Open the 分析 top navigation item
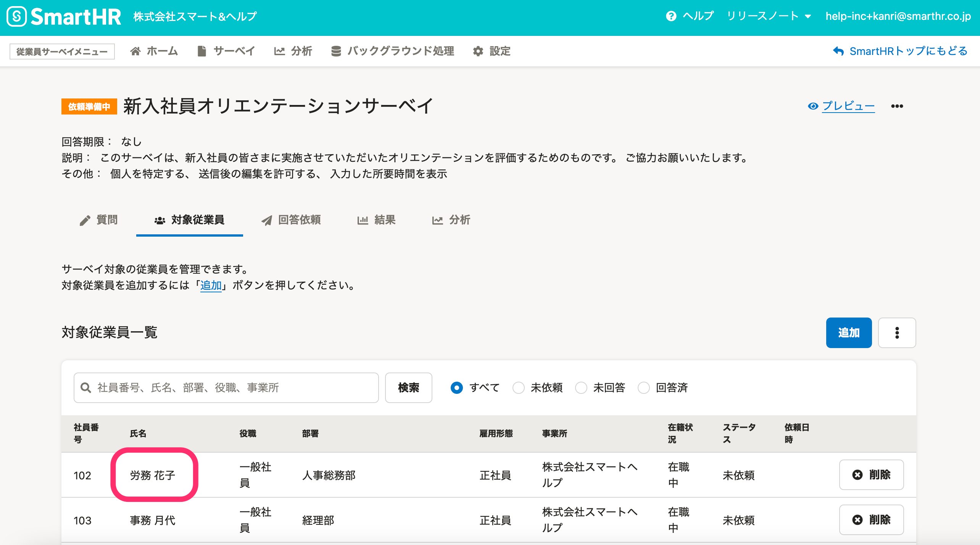The height and width of the screenshot is (545, 980). click(x=293, y=51)
